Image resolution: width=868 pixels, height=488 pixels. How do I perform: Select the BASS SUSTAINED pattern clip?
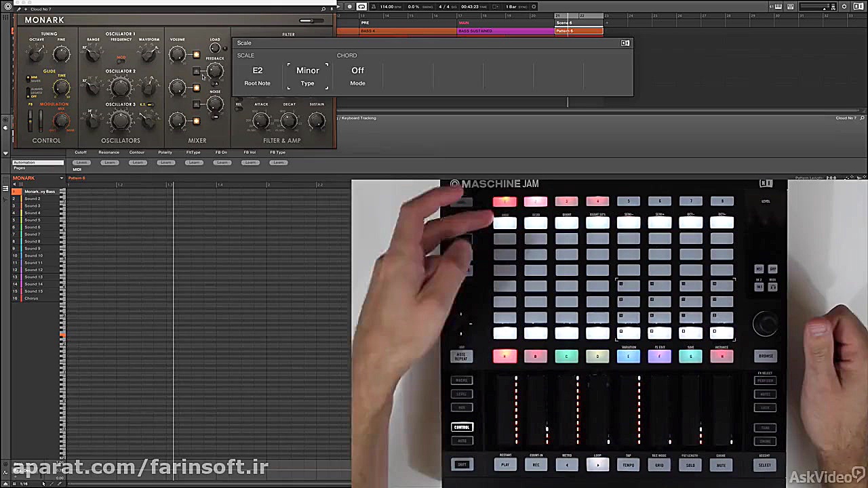pyautogui.click(x=507, y=31)
